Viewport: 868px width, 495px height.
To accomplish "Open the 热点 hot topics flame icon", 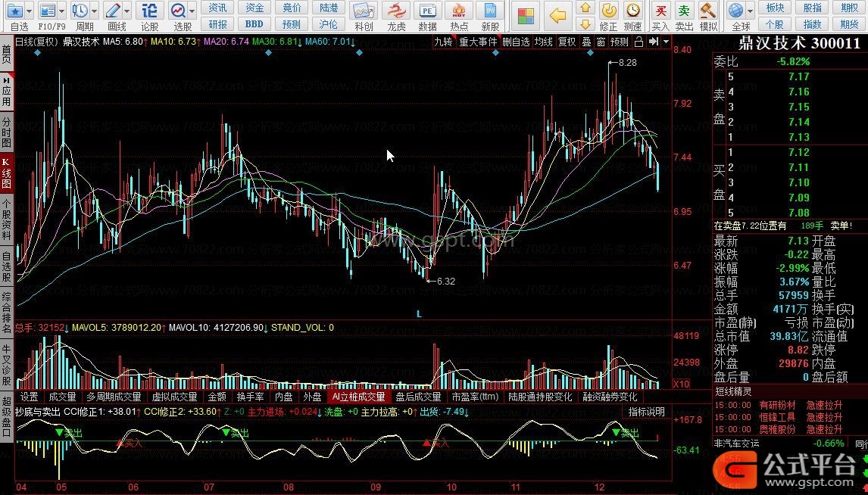I will pyautogui.click(x=458, y=11).
